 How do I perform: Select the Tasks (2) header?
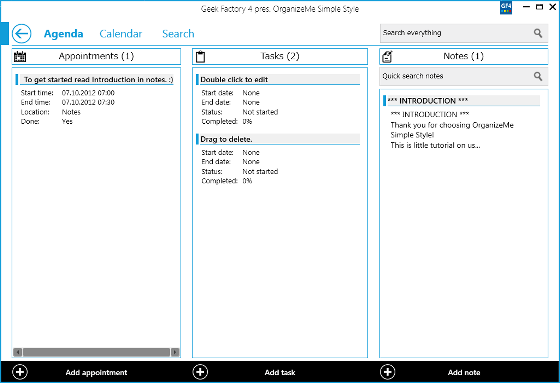pos(280,56)
